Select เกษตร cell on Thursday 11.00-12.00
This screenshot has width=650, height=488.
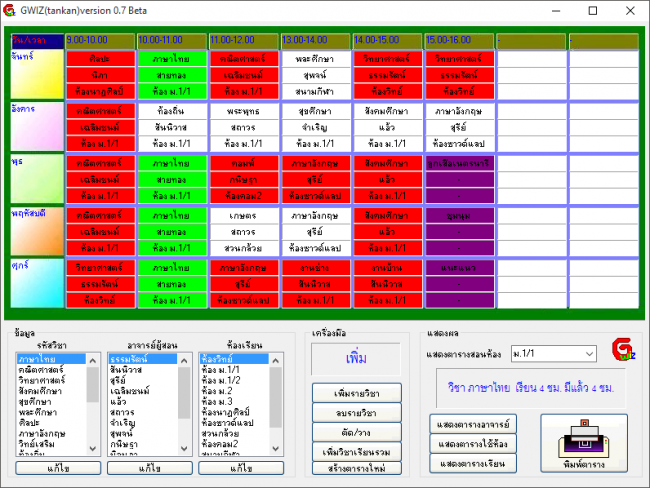[x=244, y=215]
